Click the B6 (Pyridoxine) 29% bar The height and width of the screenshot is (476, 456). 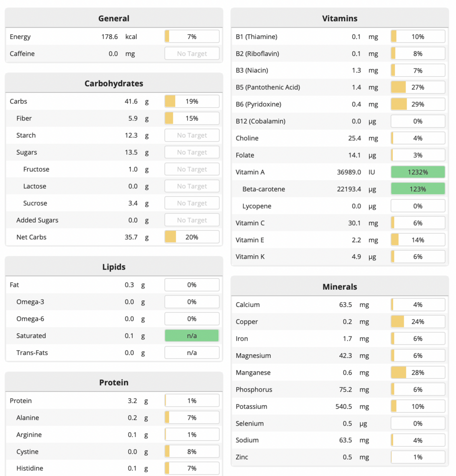pyautogui.click(x=417, y=104)
